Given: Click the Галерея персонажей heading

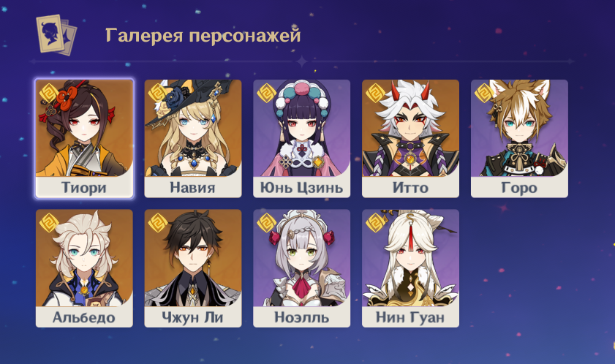Looking at the screenshot, I should point(203,35).
